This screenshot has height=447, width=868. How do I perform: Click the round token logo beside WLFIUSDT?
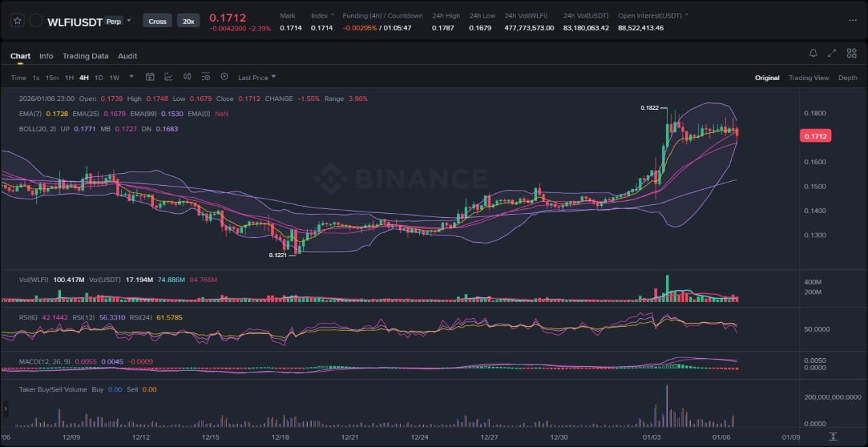point(36,21)
